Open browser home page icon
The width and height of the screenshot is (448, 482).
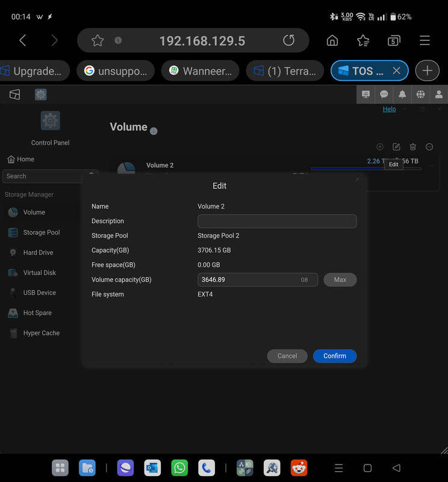332,40
